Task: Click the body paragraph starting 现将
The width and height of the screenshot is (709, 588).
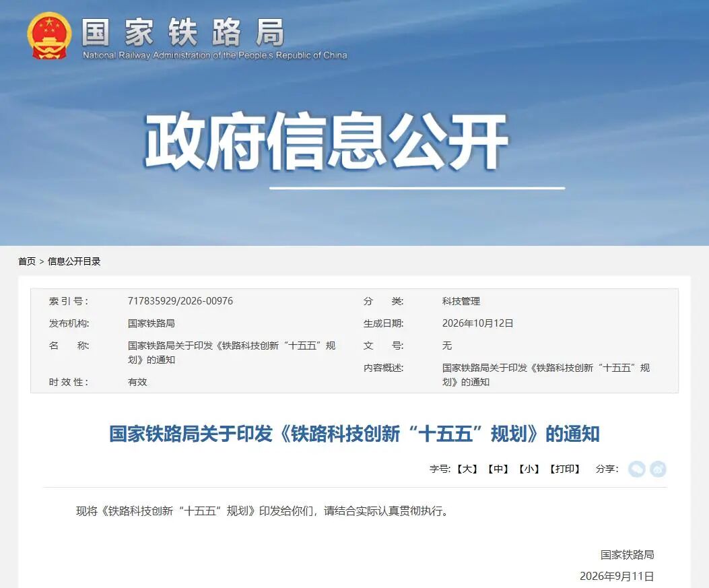Action: [263, 511]
